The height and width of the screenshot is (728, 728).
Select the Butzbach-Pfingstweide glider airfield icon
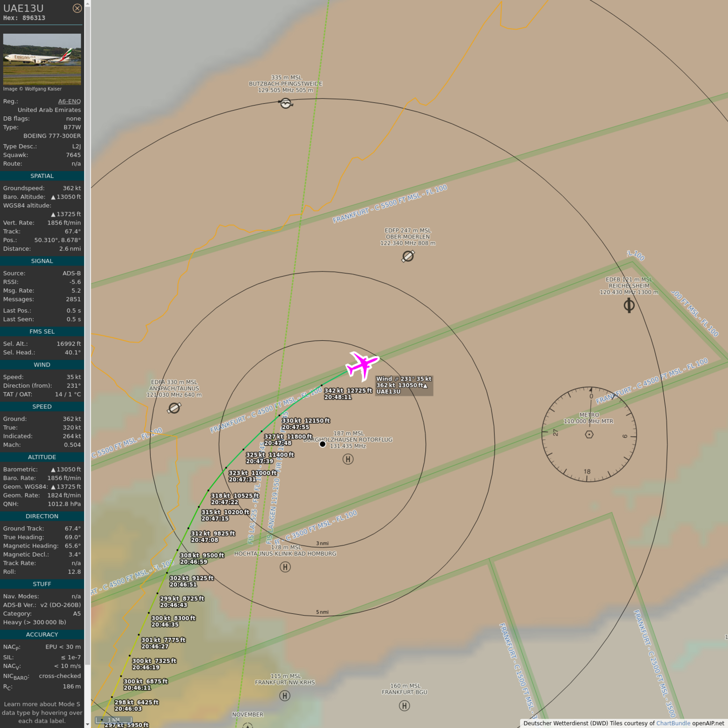tap(286, 103)
